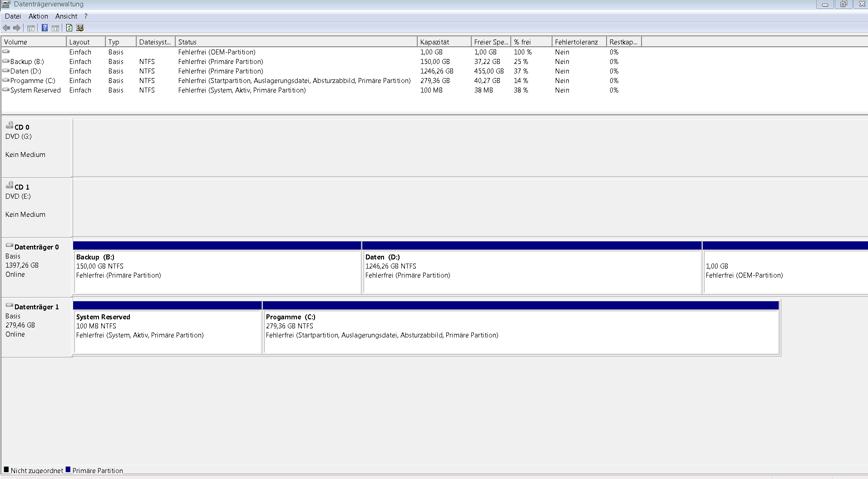This screenshot has width=868, height=479.
Task: Select System Reserved in the volume list
Action: point(35,90)
